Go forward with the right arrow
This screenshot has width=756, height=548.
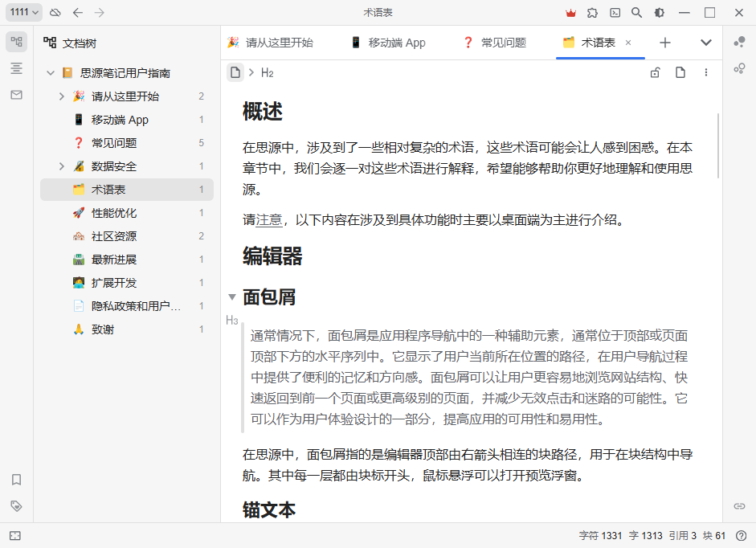point(100,13)
